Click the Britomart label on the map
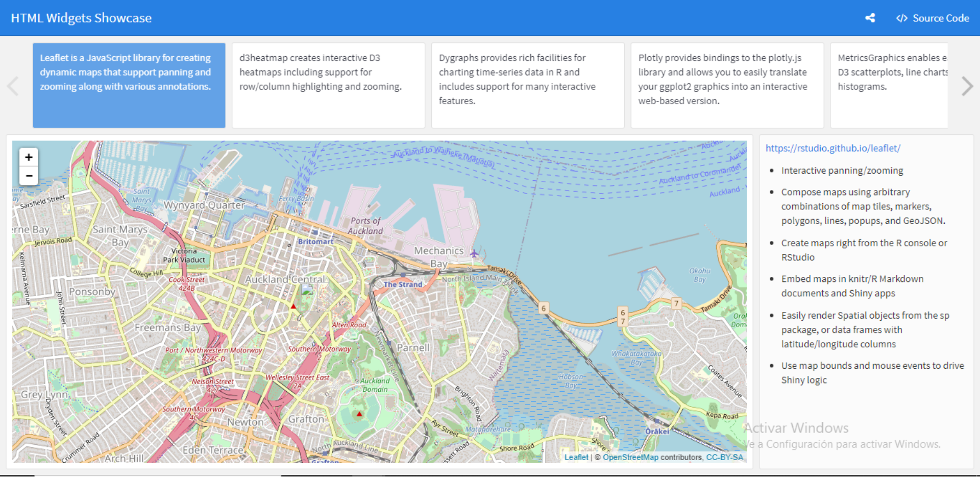This screenshot has height=477, width=980. 315,242
